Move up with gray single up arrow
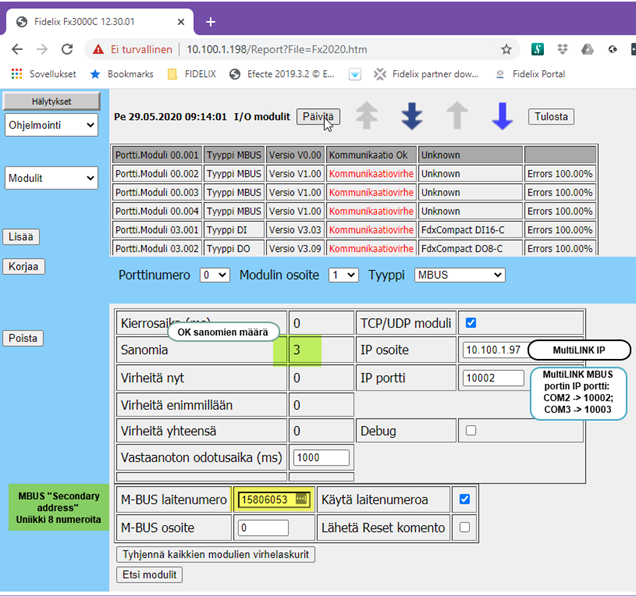Screen dimensions: 636x597 point(457,116)
